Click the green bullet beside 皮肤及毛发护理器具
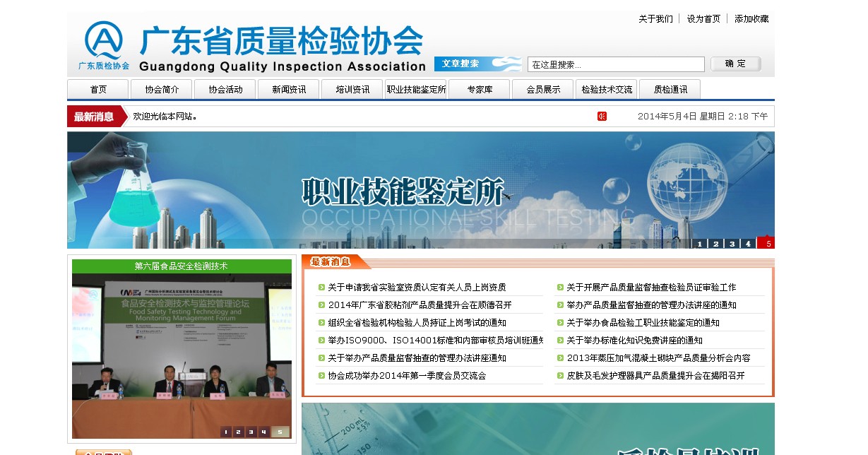868x455 pixels. click(x=560, y=376)
